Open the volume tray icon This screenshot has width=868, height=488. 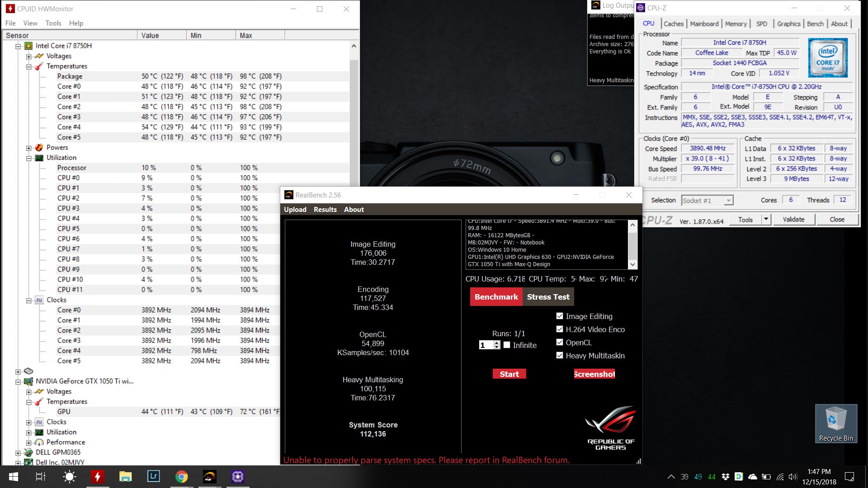click(793, 477)
